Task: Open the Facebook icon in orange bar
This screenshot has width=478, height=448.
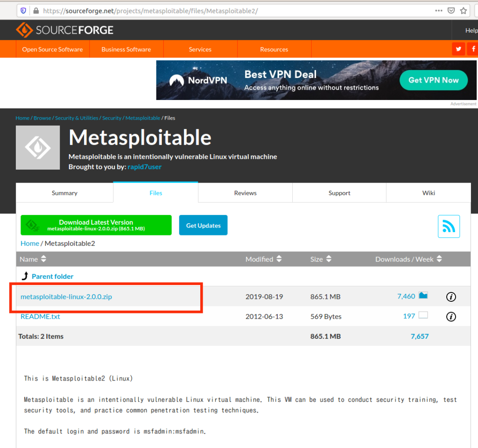Action: point(473,49)
